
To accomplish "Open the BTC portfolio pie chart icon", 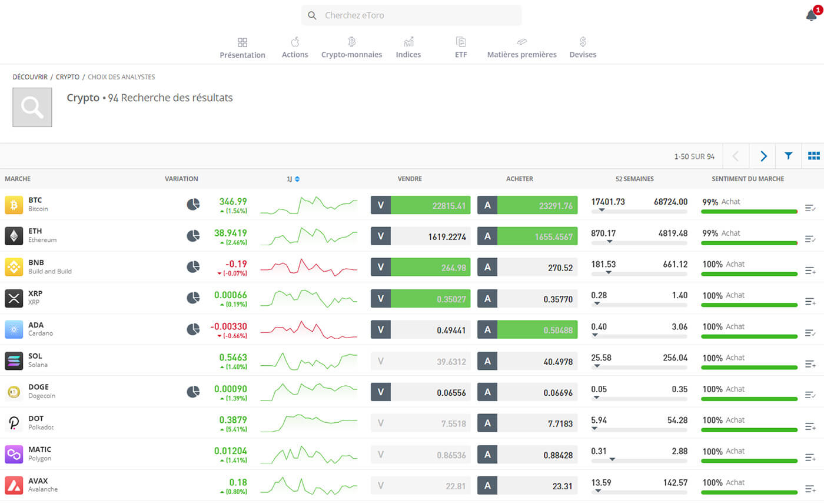I will (x=193, y=205).
